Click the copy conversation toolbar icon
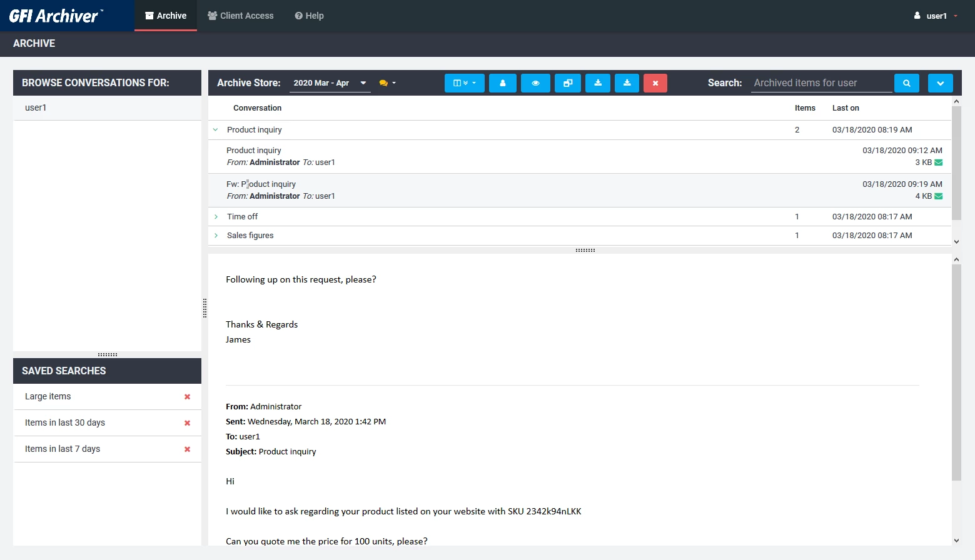975x560 pixels. tap(568, 82)
